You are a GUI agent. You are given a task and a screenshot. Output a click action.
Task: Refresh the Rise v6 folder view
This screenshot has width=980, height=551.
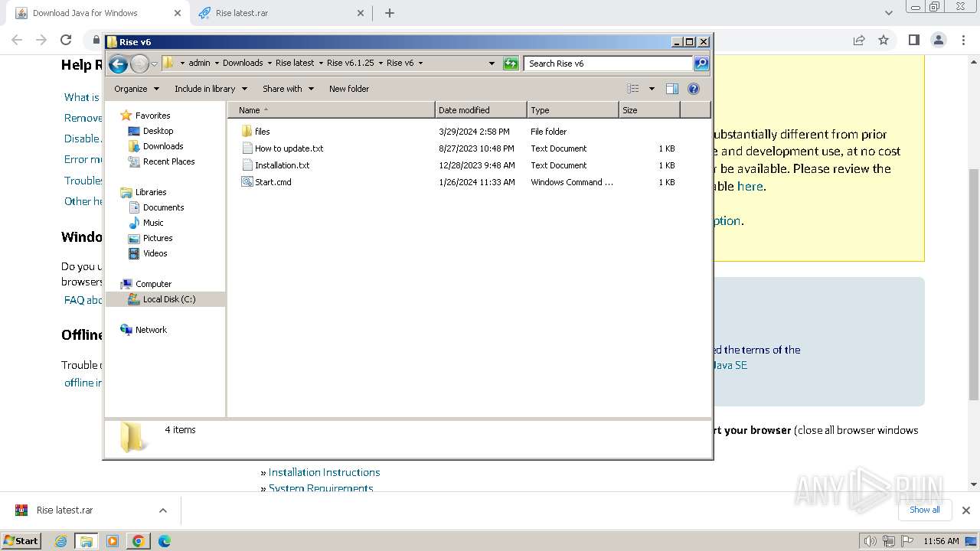[x=511, y=64]
